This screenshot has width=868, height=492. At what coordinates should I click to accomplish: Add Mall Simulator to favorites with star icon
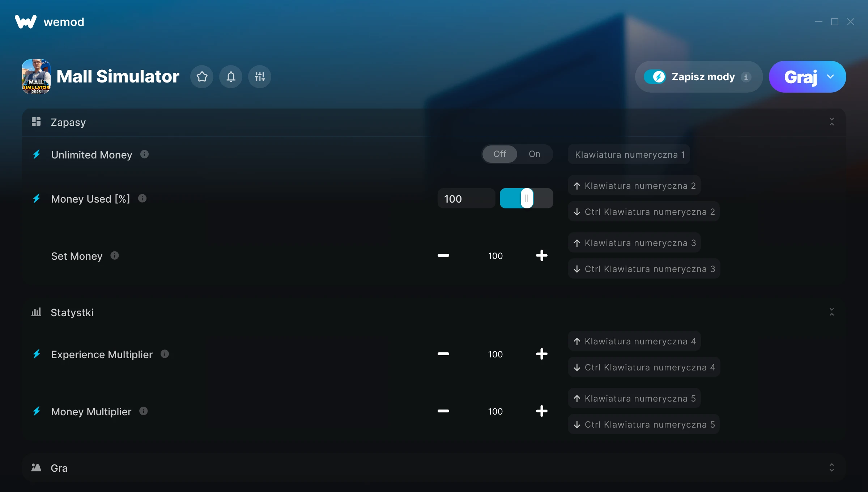[x=202, y=77]
